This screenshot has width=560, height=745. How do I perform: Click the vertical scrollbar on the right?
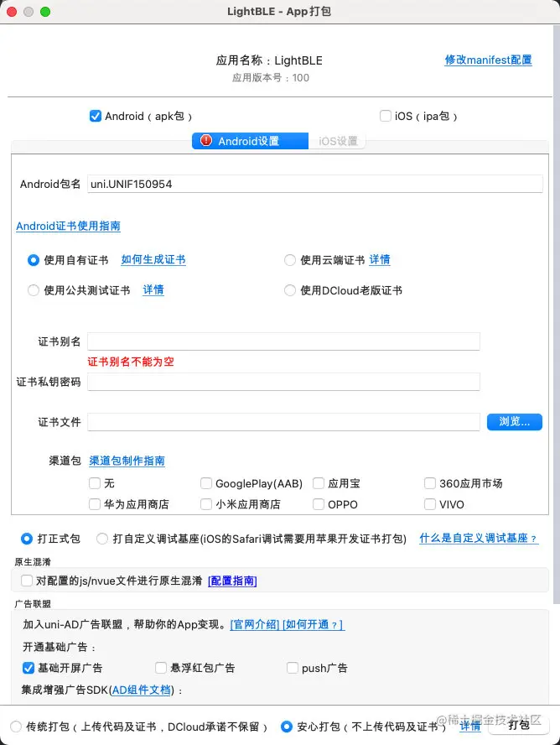[556, 314]
